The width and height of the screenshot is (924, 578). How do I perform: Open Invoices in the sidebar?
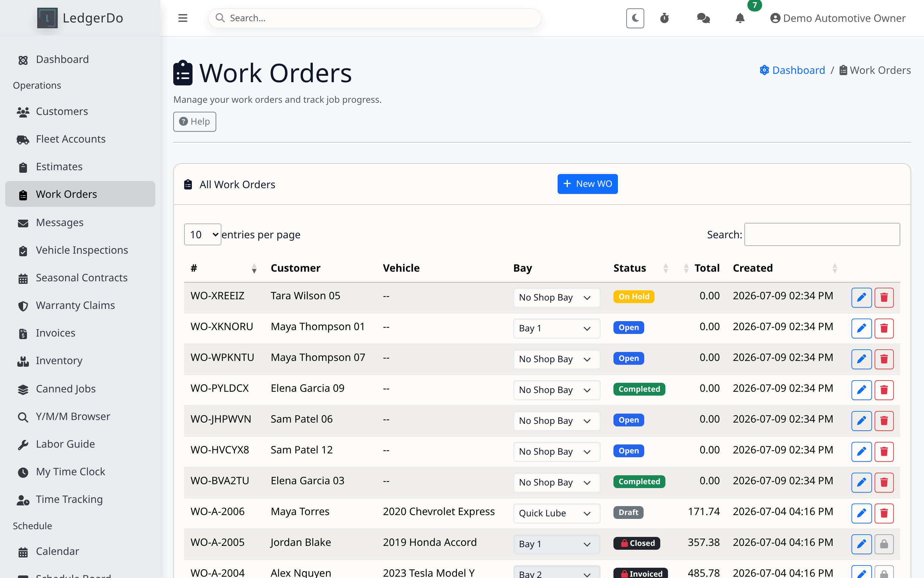(x=80, y=333)
